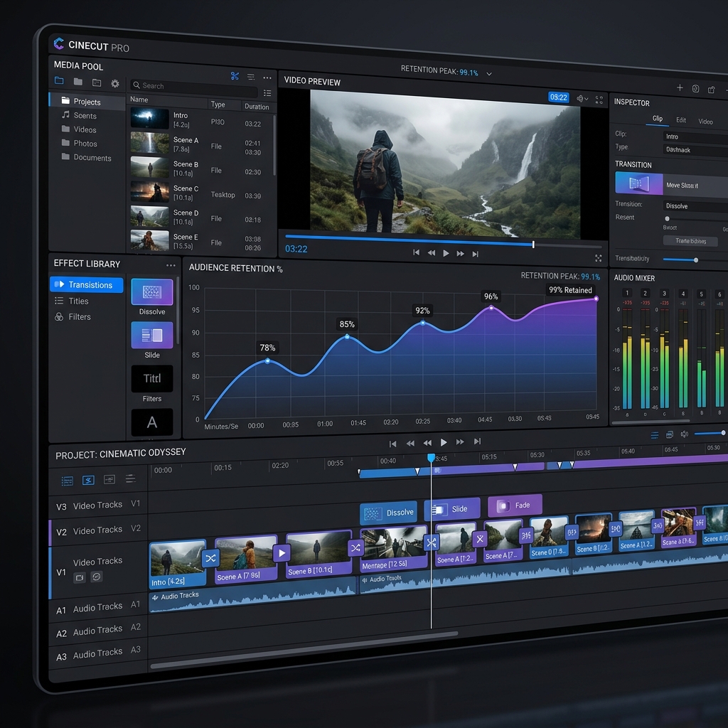Expand preview icon below the scrubber

tap(598, 257)
